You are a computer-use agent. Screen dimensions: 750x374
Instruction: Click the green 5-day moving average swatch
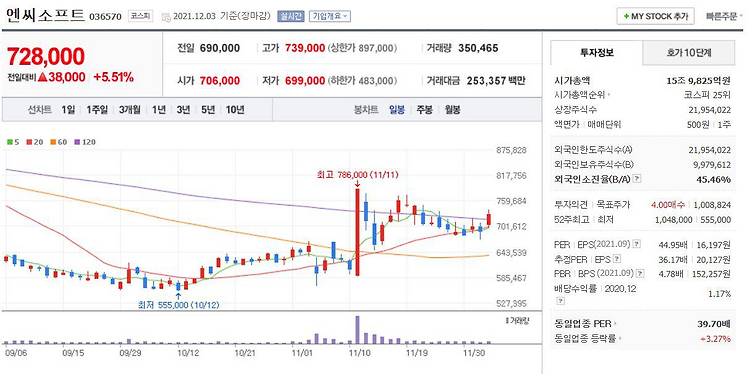pyautogui.click(x=9, y=142)
